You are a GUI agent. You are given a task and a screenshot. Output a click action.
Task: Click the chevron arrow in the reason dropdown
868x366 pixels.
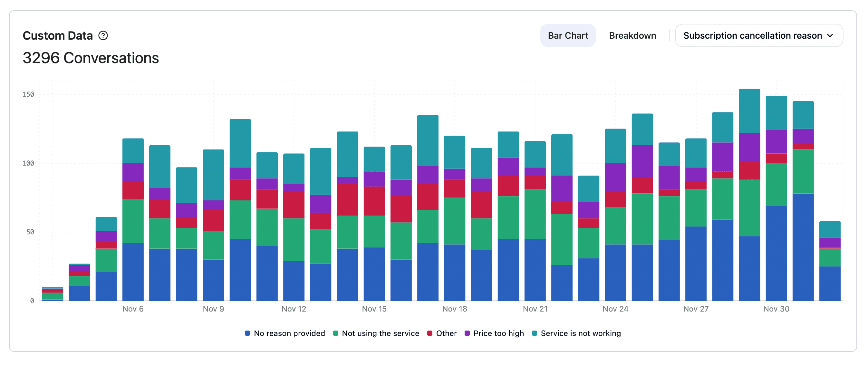(830, 35)
